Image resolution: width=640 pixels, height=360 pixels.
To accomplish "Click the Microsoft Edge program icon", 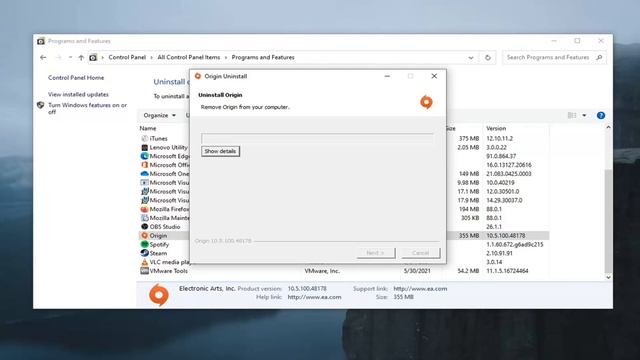I will [144, 156].
